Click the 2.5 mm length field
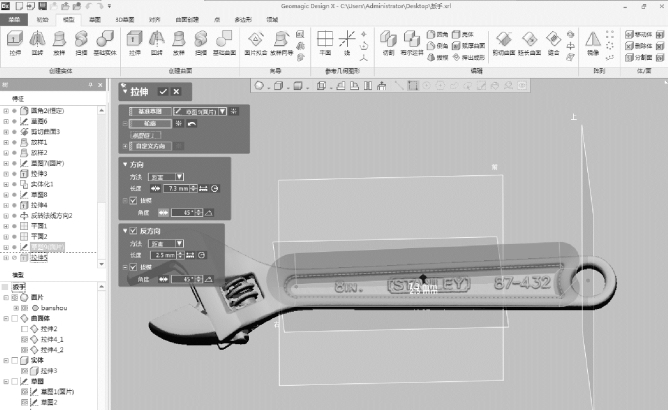The height and width of the screenshot is (410, 668). coord(163,255)
